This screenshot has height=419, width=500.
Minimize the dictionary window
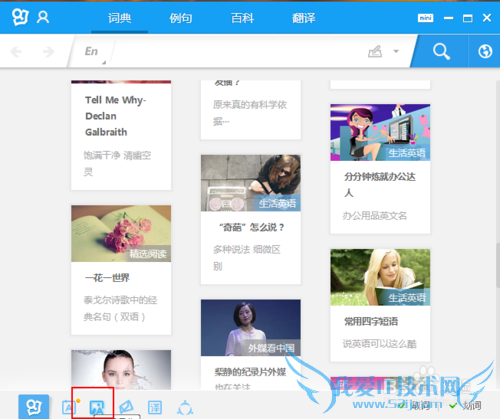pos(449,18)
